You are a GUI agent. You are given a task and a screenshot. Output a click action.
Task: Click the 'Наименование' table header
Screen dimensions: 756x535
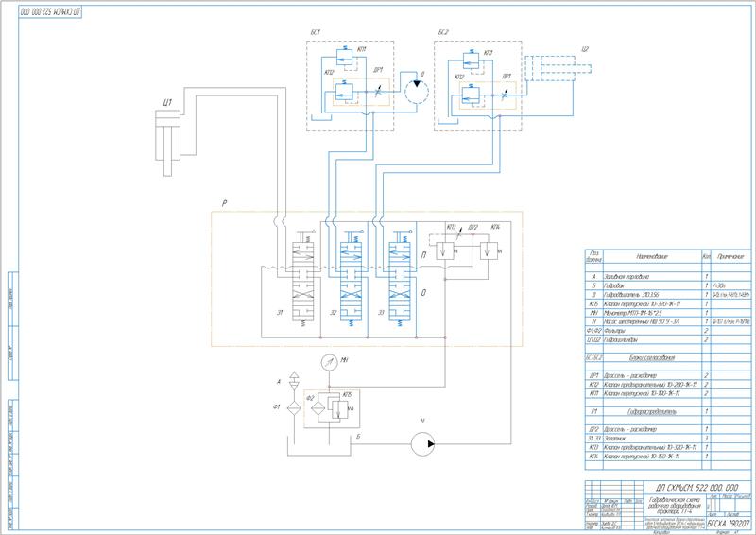[x=652, y=257]
